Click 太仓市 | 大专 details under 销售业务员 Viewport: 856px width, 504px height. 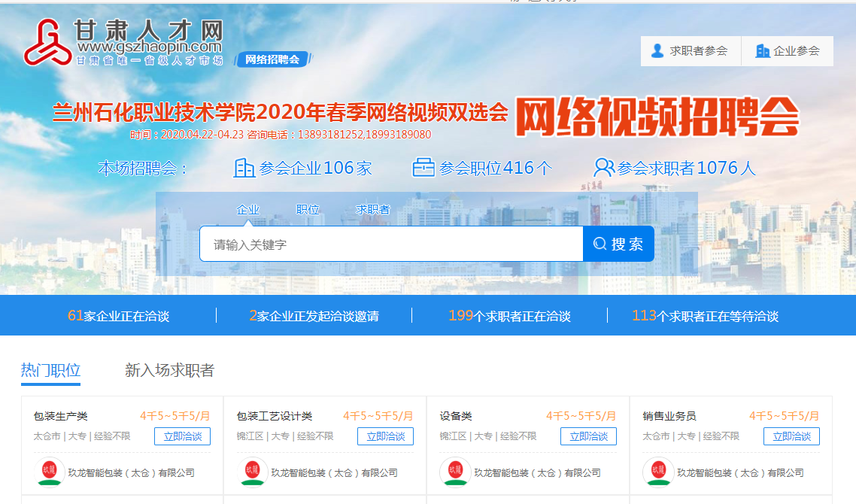pos(691,436)
